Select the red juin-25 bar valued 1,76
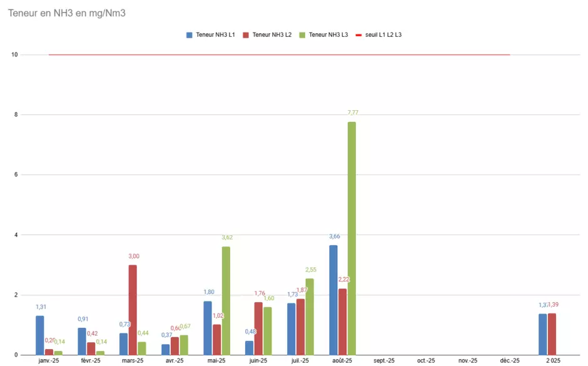The height and width of the screenshot is (366, 588). pyautogui.click(x=258, y=328)
